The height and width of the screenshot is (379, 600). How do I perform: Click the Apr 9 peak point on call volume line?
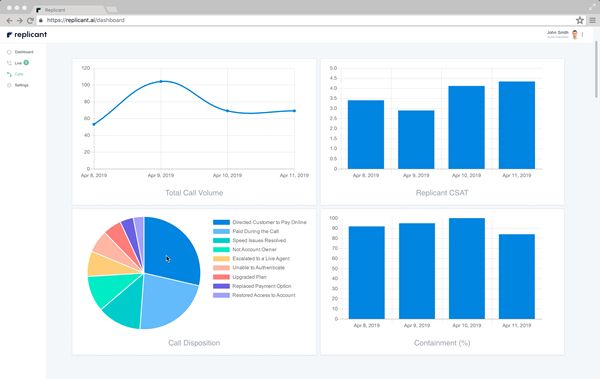[x=161, y=82]
